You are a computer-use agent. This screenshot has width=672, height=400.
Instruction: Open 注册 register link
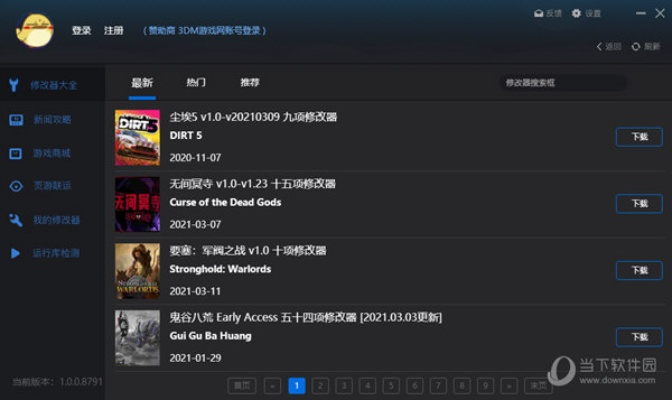114,30
